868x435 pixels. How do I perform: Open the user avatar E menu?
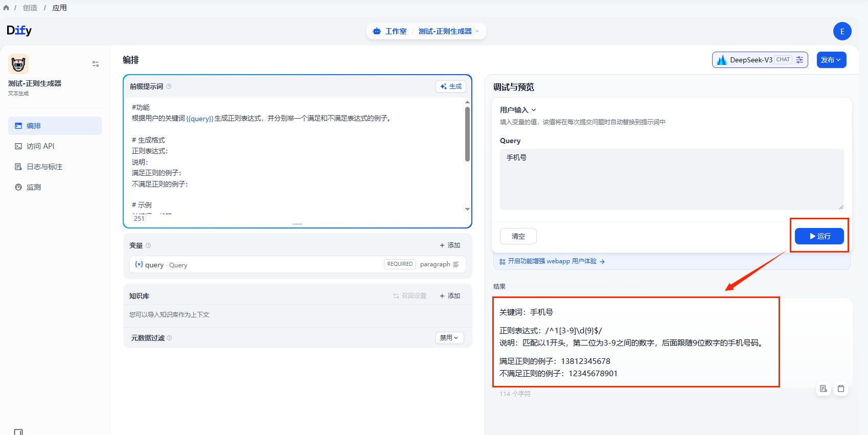842,31
